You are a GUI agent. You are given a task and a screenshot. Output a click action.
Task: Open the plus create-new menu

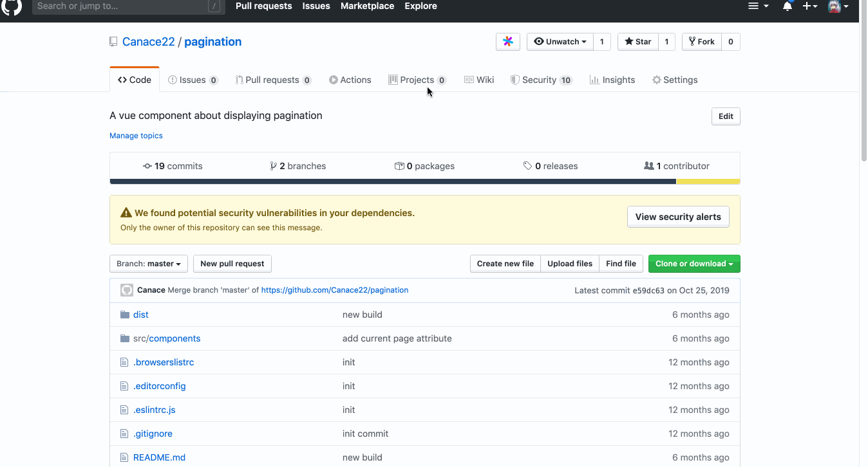pos(809,6)
